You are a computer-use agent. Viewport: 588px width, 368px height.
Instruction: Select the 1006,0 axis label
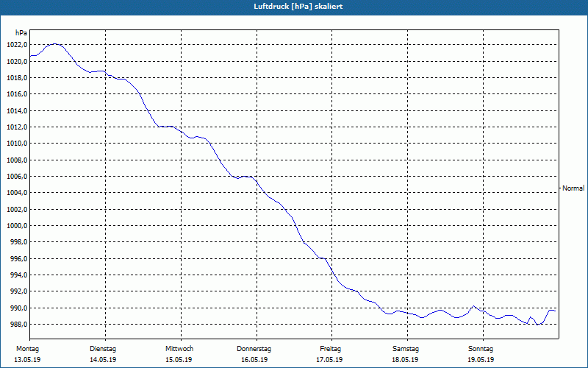point(17,177)
